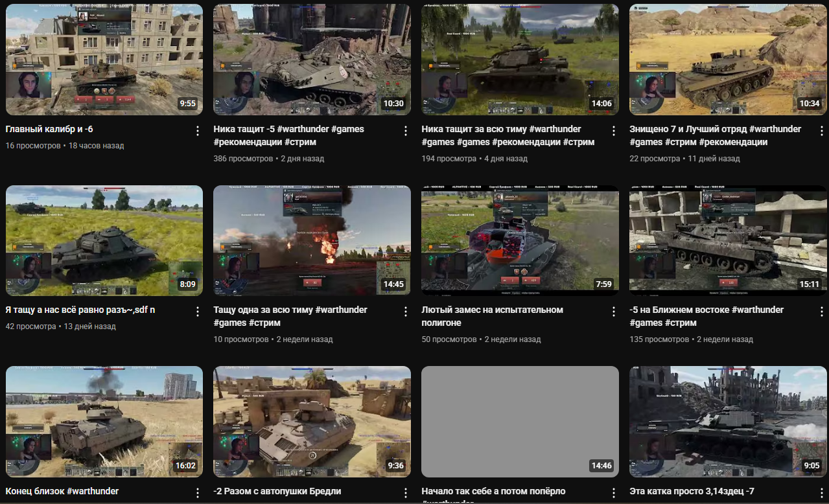829x504 pixels.
Task: Open options for '-2 Разом с автопушки Бредли'
Action: click(406, 493)
